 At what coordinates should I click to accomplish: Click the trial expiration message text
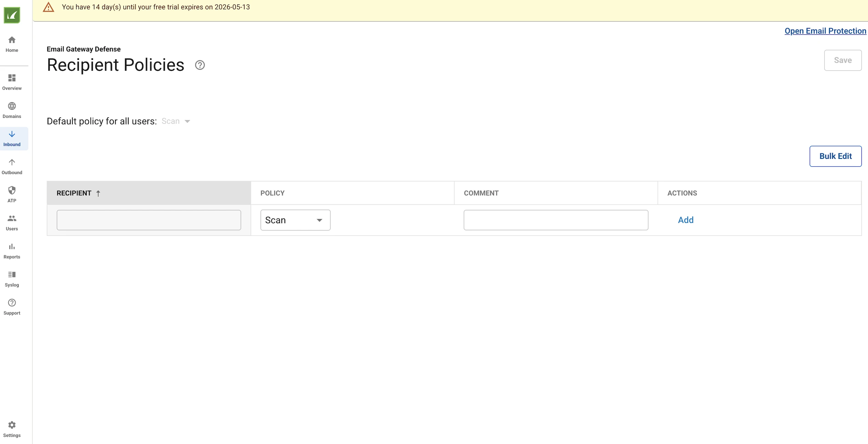(156, 7)
